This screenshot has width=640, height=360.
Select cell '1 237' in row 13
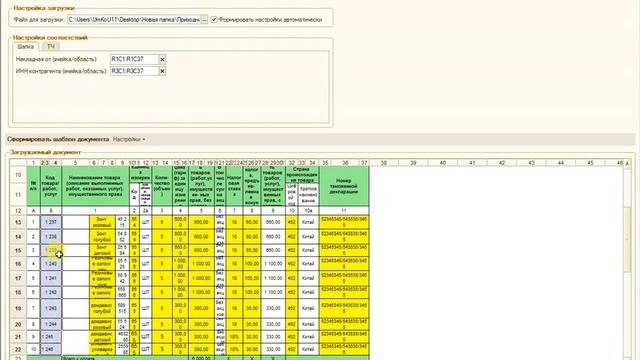51,222
